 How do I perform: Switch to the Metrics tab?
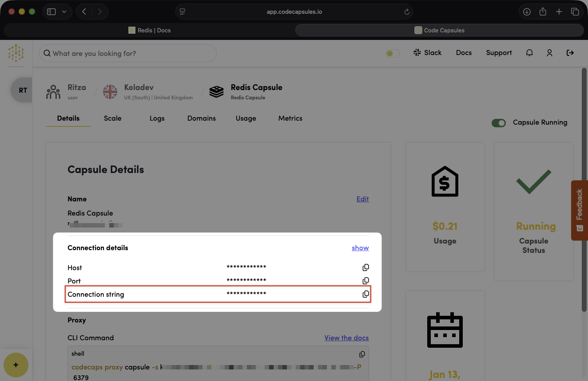click(x=290, y=118)
